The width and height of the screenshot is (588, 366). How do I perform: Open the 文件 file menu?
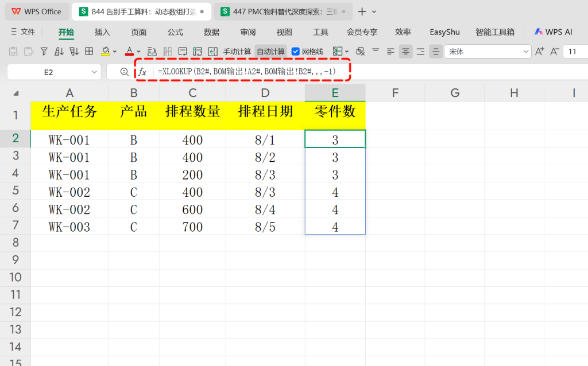23,32
